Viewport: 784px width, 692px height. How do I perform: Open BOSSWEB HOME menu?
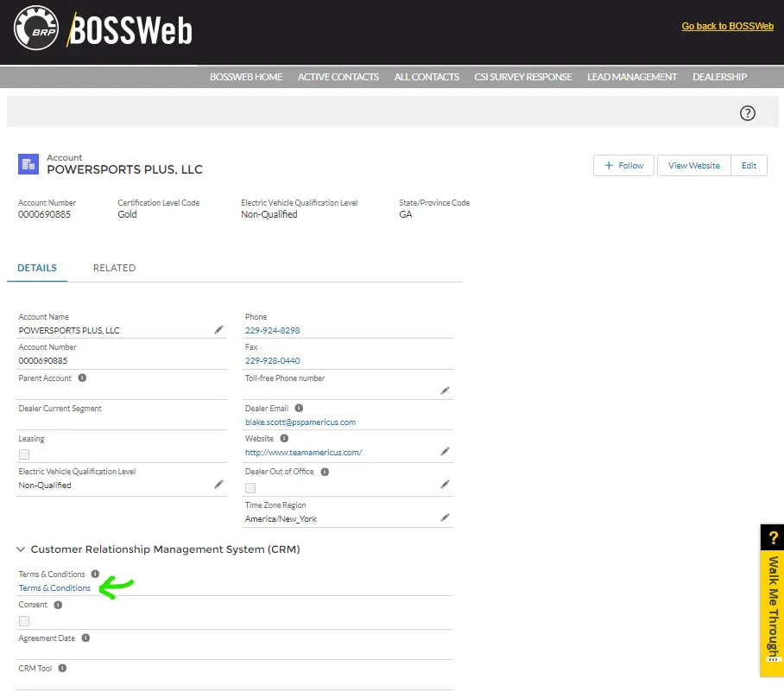pos(246,77)
